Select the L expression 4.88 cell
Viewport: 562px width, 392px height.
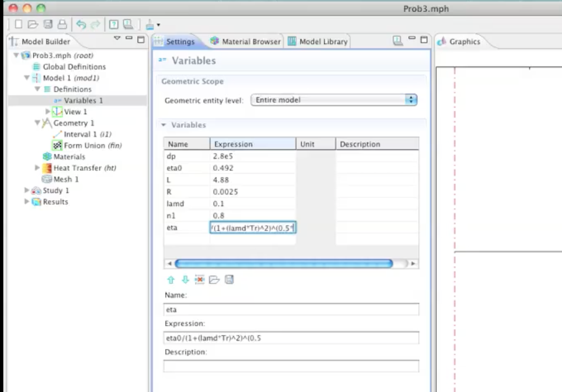coord(252,180)
